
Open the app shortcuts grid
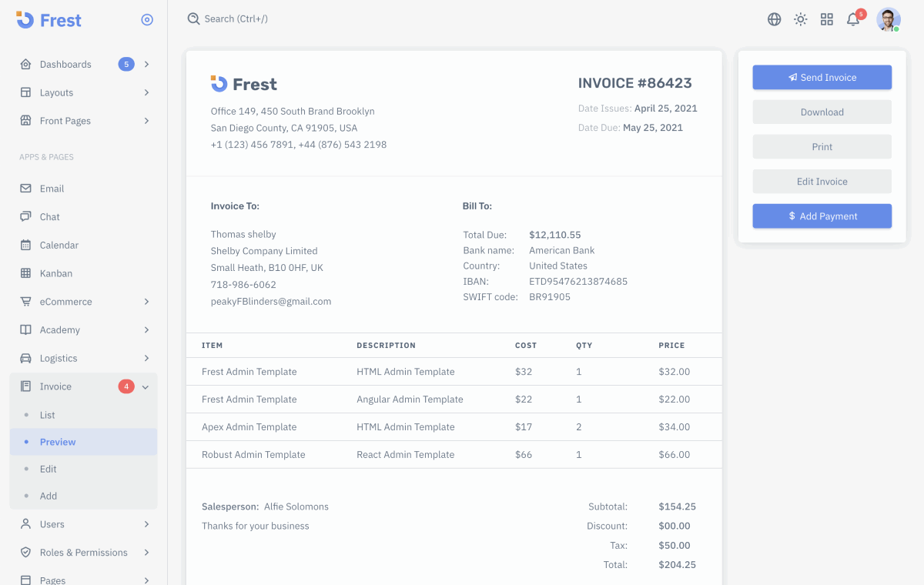827,18
